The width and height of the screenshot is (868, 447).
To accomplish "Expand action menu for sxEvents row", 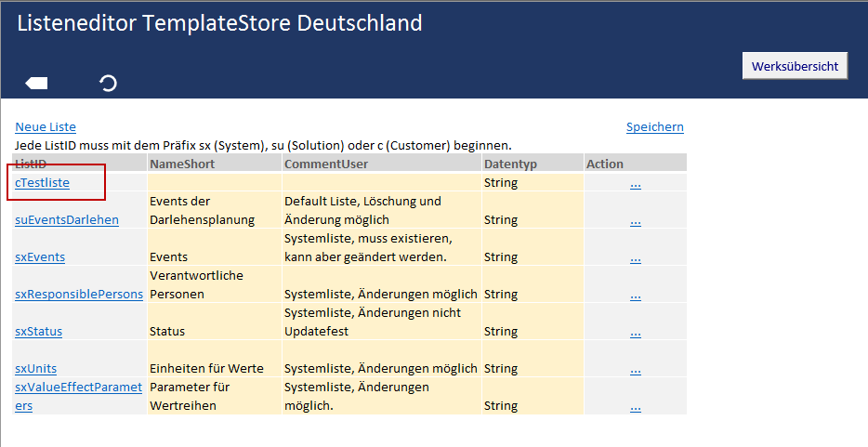I will (636, 257).
